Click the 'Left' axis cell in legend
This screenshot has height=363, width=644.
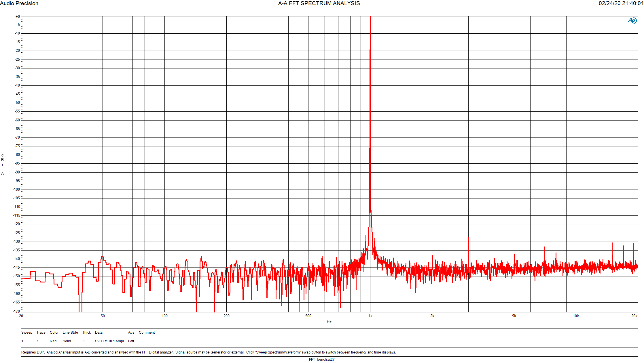click(x=131, y=341)
